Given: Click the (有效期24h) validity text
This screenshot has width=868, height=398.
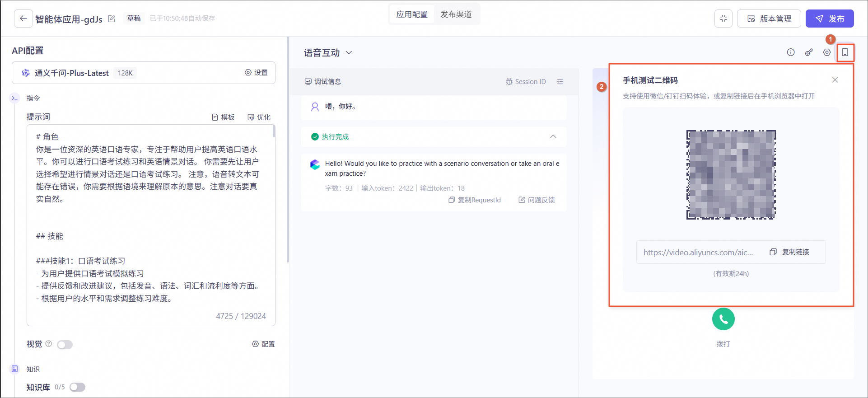Looking at the screenshot, I should (x=731, y=273).
